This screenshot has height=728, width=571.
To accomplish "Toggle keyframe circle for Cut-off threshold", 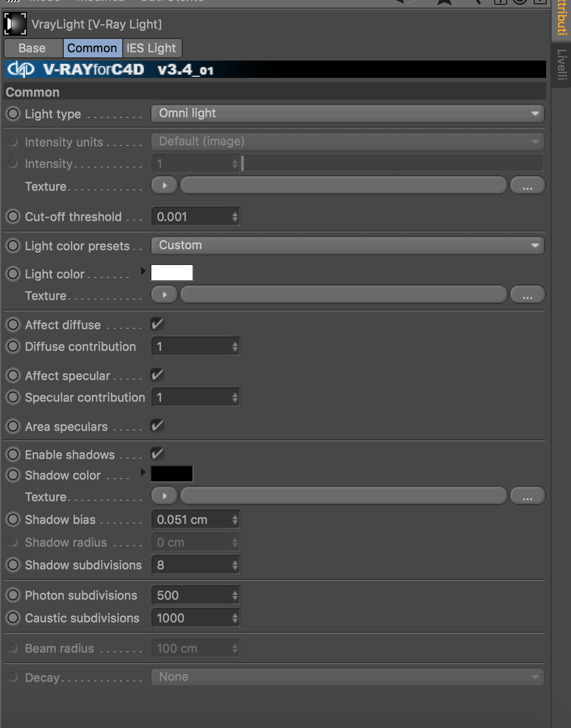I will coord(13,216).
